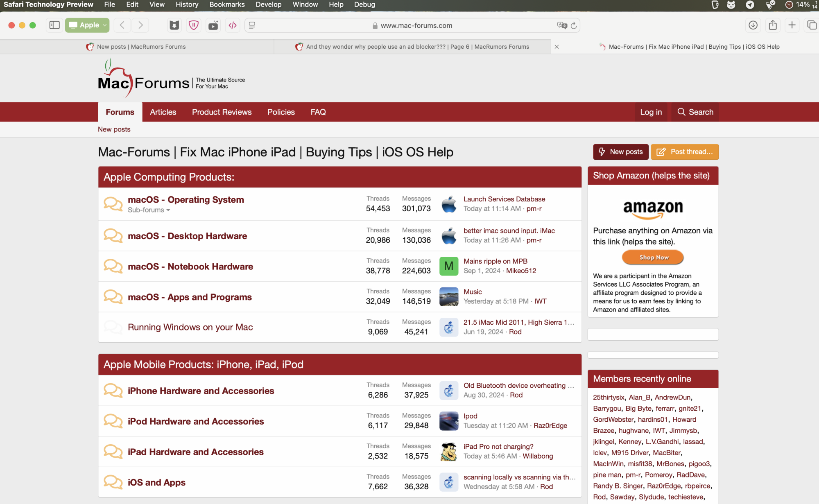Show downloads via the download icon
Screen dimensions: 819x504
[753, 25]
